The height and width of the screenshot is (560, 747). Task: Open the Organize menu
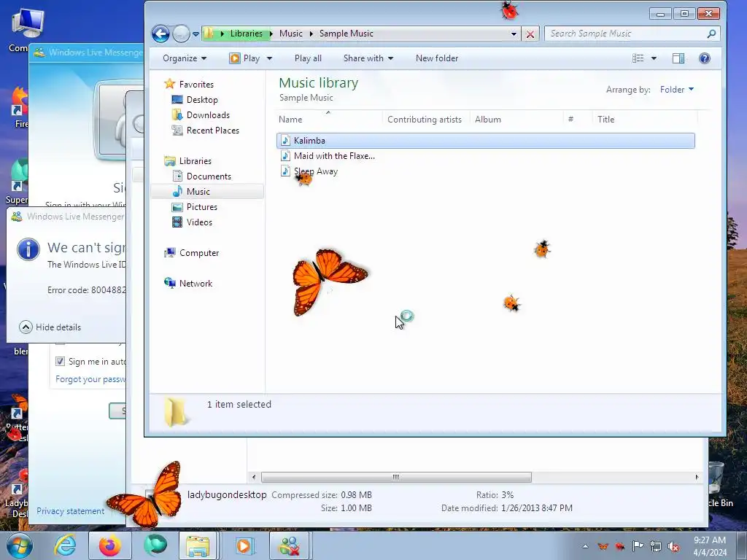tap(185, 58)
